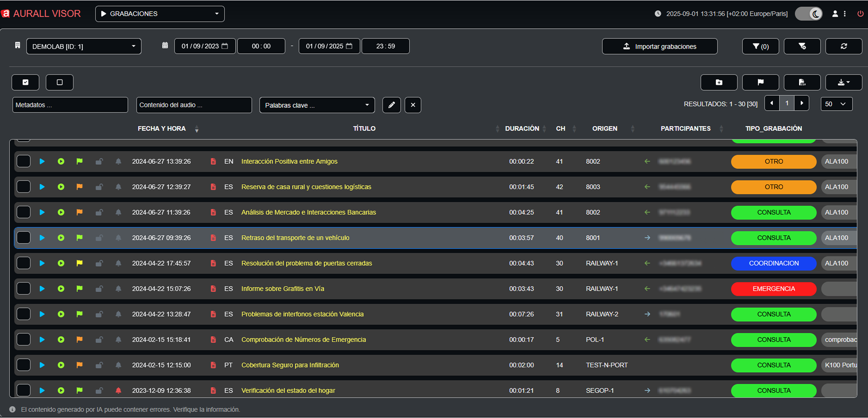
Task: Sort by the DURACIÓN column header
Action: [x=522, y=129]
